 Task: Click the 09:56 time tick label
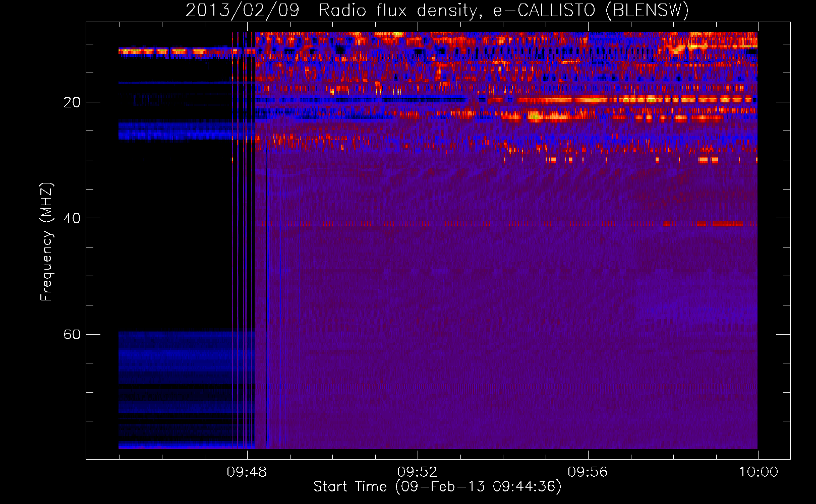tap(588, 472)
